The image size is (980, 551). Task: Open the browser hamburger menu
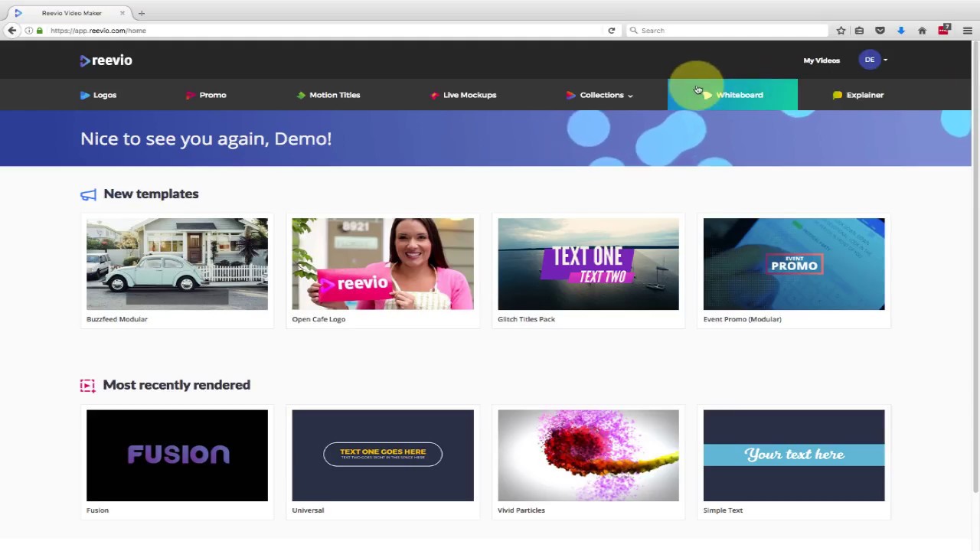tap(968, 31)
